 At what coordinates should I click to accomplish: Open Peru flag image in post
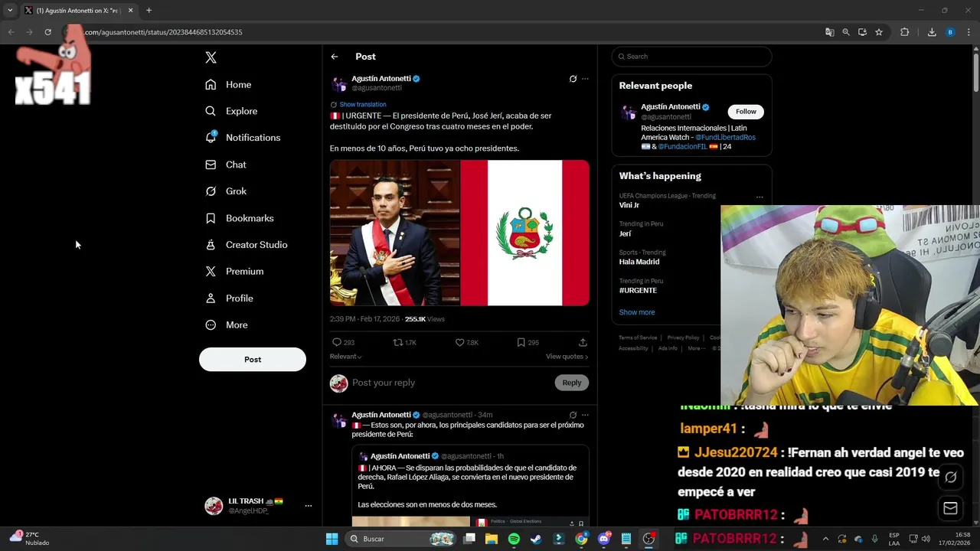[x=525, y=233]
